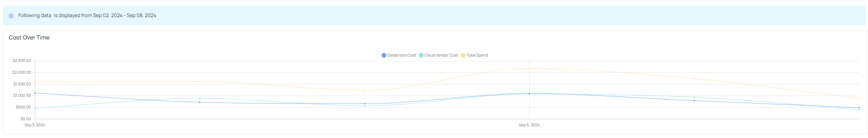
Task: Click the cyan Cloud Vendor Cost legend dot
Action: point(421,55)
